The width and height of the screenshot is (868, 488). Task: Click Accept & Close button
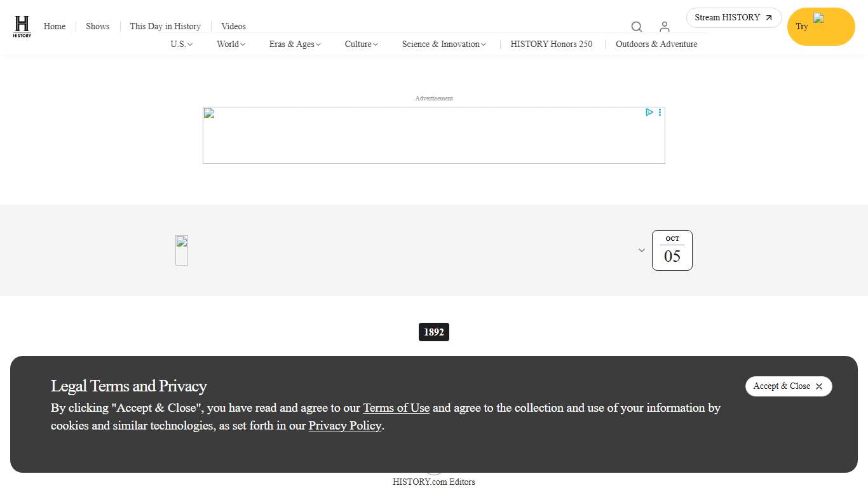[788, 386]
